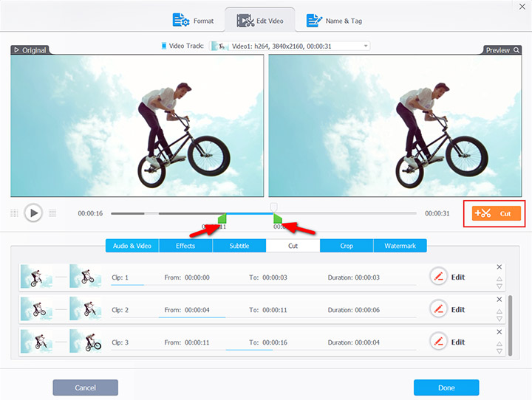Delete Clip 1 with its X icon

click(499, 267)
